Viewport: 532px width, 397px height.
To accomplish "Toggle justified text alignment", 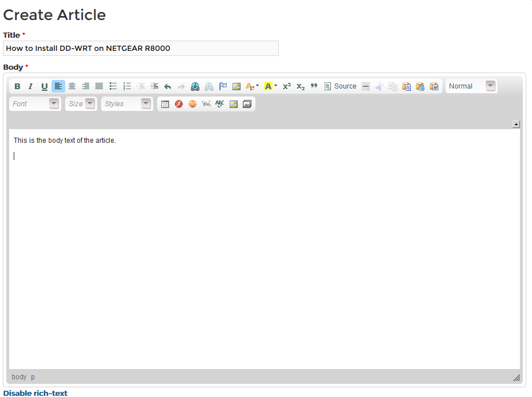I will click(99, 86).
